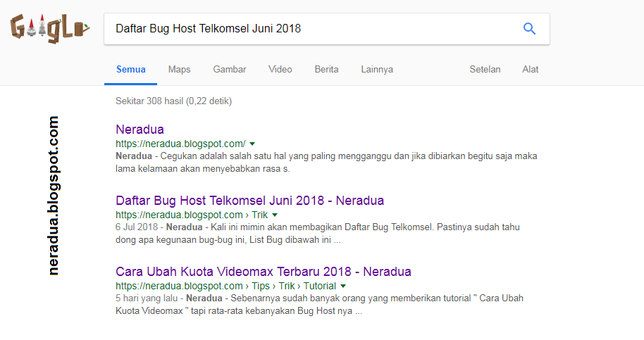Expand arrow next to the Trik breadcrumb URL
Viewport: 644px width, 340px height.
pos(275,215)
